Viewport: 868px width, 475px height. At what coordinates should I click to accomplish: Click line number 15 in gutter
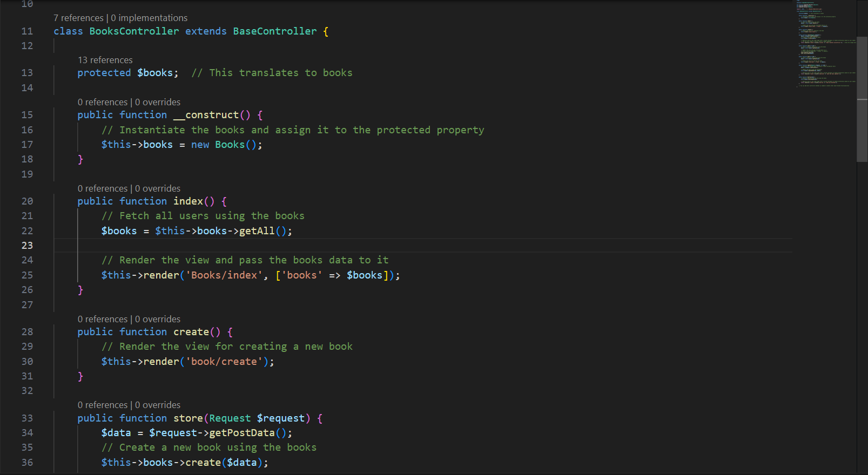click(27, 115)
